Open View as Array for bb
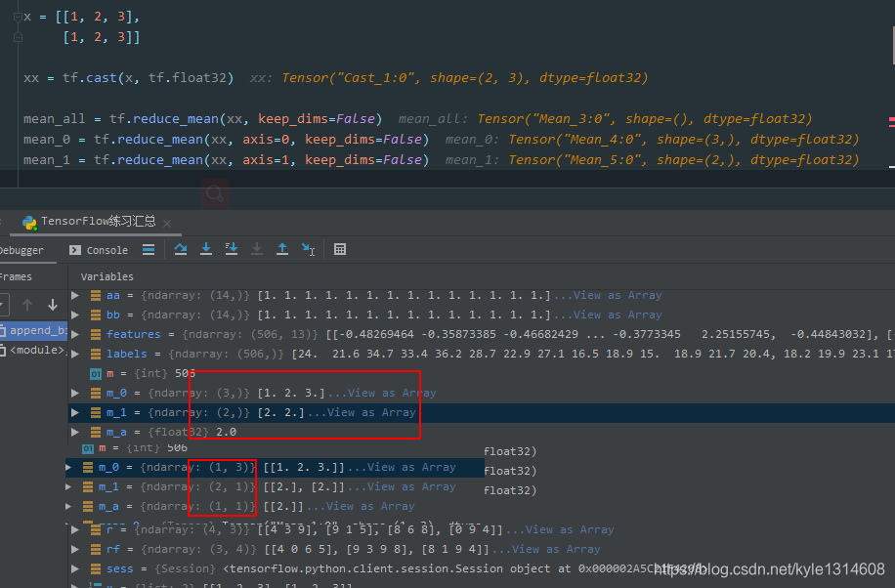Image resolution: width=895 pixels, height=588 pixels. point(618,315)
